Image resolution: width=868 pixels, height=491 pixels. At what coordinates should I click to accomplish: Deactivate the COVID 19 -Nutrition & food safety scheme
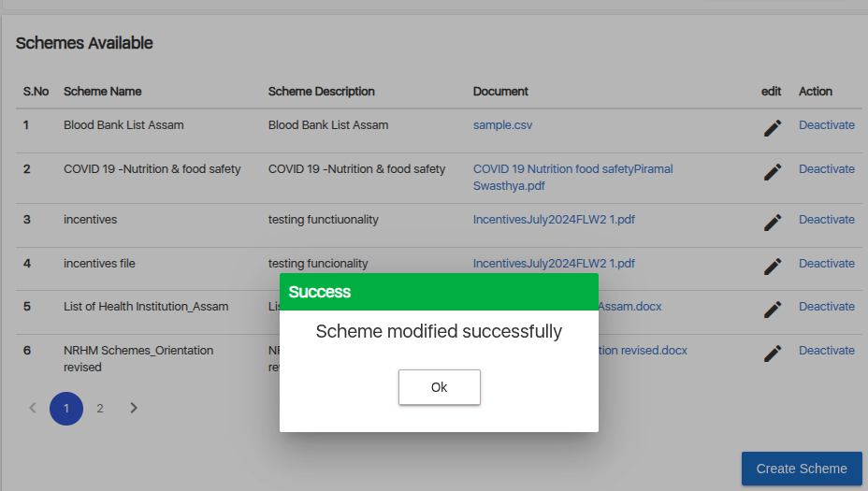coord(826,169)
